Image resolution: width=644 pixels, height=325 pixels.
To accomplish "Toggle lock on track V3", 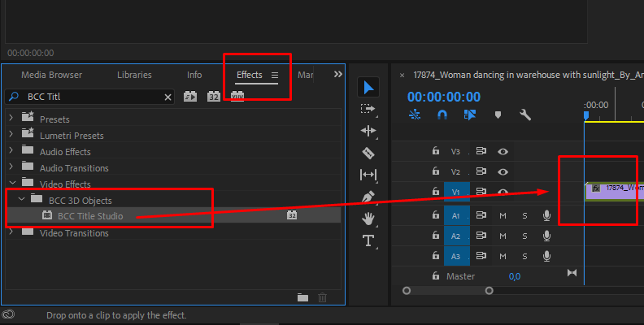I will (x=435, y=151).
